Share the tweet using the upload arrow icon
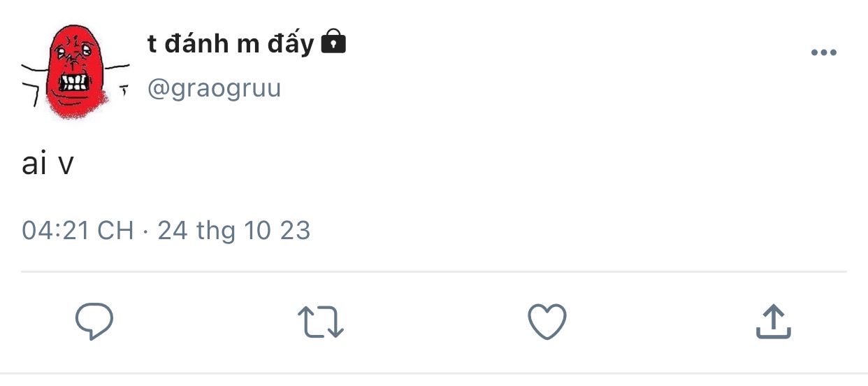The image size is (868, 386). [774, 322]
